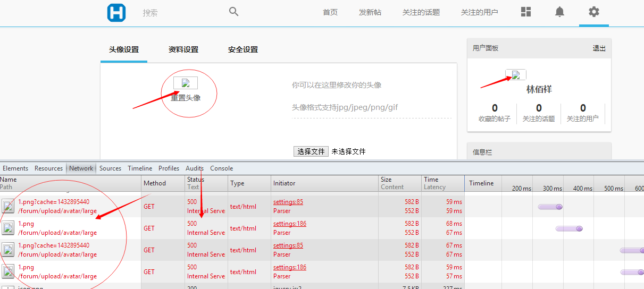Go to 发新帖 in navigation
The width and height of the screenshot is (644, 289).
pos(370,12)
